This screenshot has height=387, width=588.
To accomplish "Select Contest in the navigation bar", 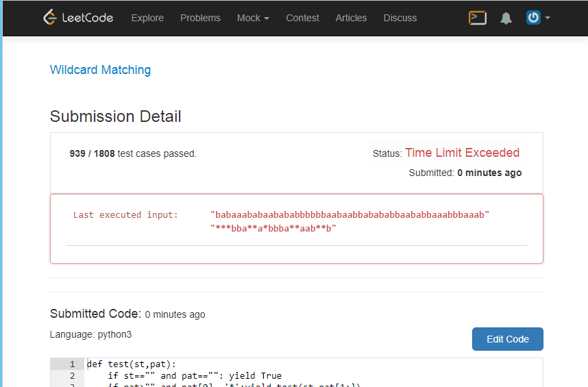I will tap(302, 18).
